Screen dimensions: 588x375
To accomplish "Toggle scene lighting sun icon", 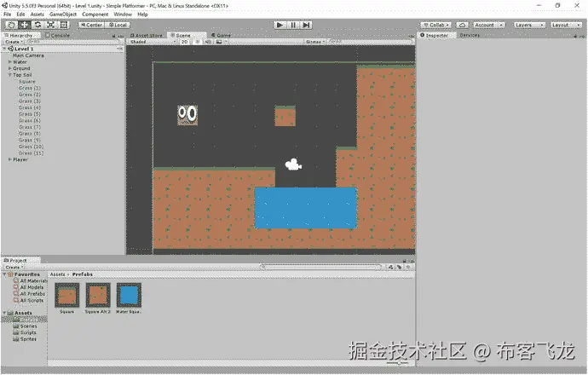I will click(198, 42).
